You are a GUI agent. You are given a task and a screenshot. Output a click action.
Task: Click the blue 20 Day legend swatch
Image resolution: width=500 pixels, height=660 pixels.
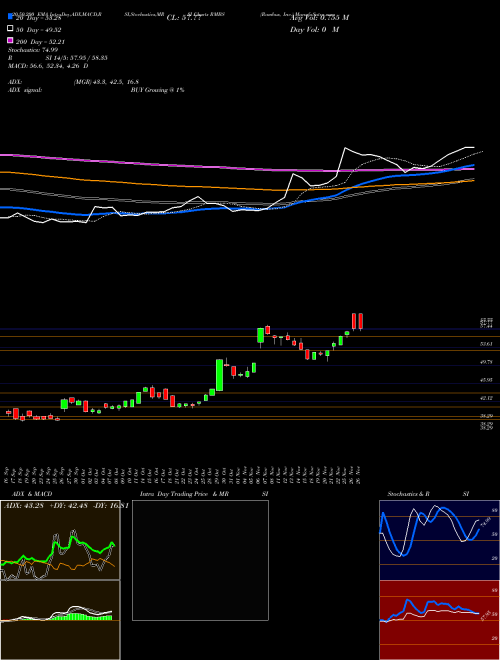coord(10,16)
